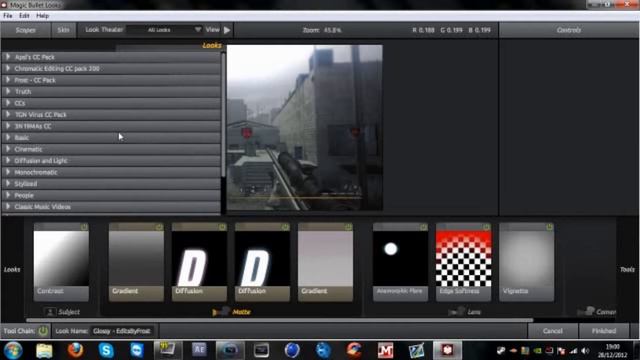Open the Help menu
This screenshot has height=360, width=640.
[x=42, y=16]
